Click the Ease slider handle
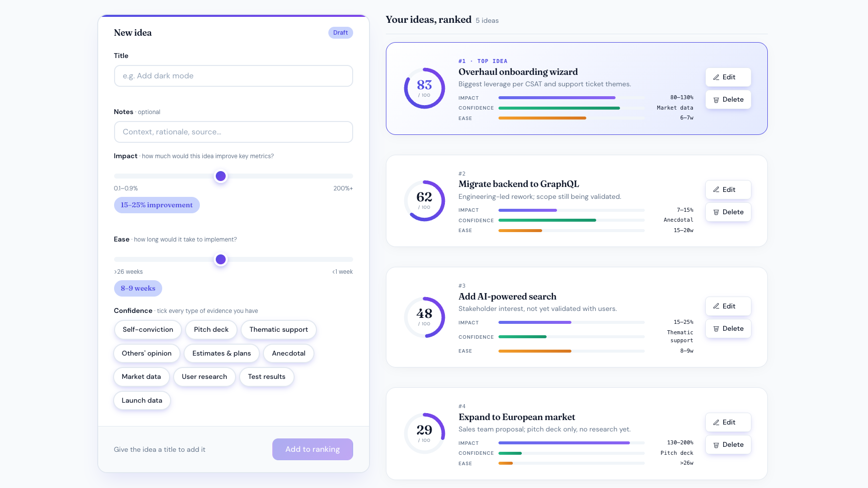Screen dimensions: 868x488 pos(221,259)
